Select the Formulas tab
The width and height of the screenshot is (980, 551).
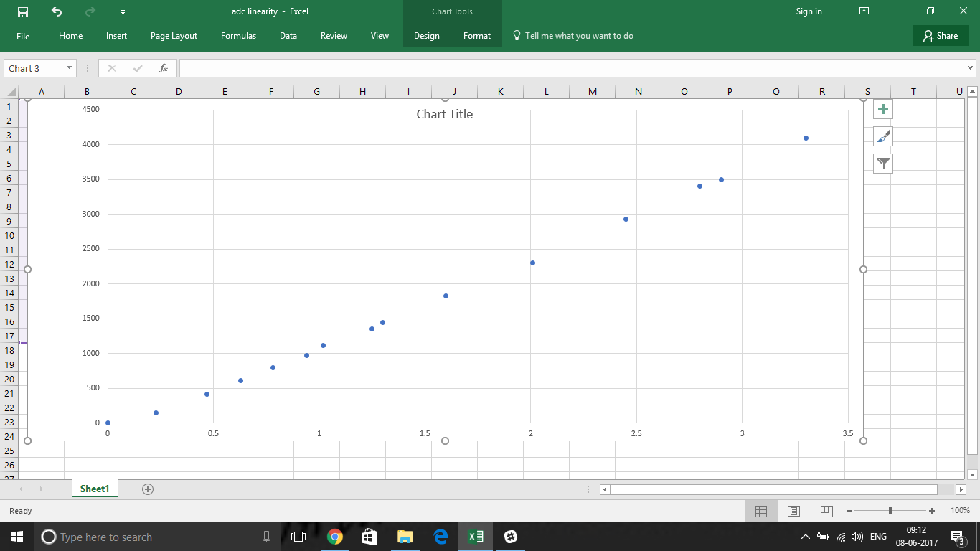point(238,36)
